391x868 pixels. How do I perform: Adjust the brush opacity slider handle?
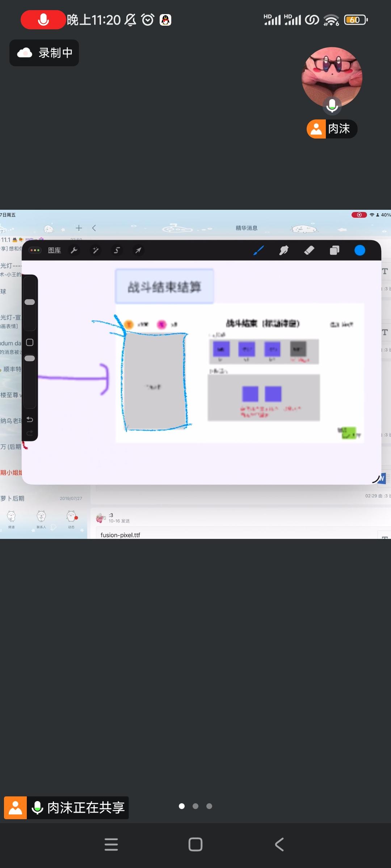click(30, 358)
